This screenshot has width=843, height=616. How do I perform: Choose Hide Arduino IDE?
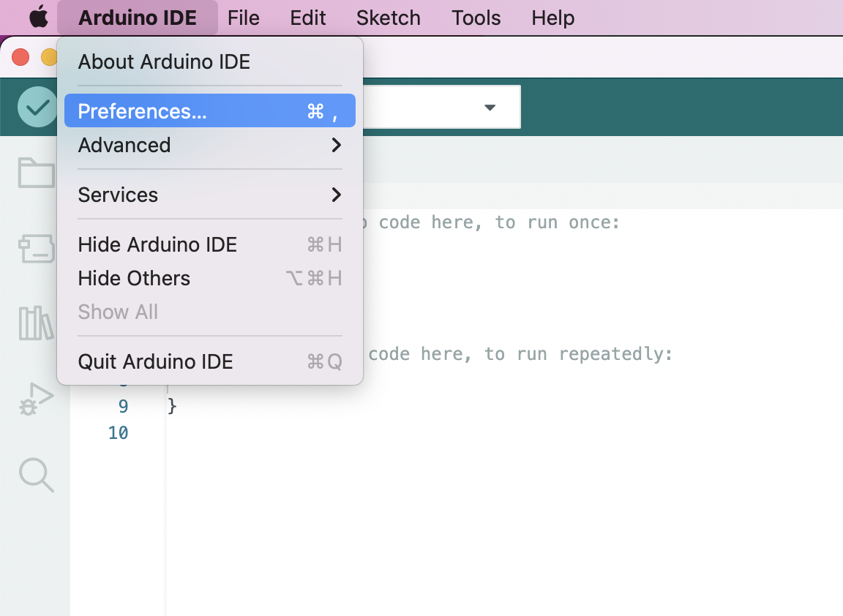pyautogui.click(x=210, y=244)
